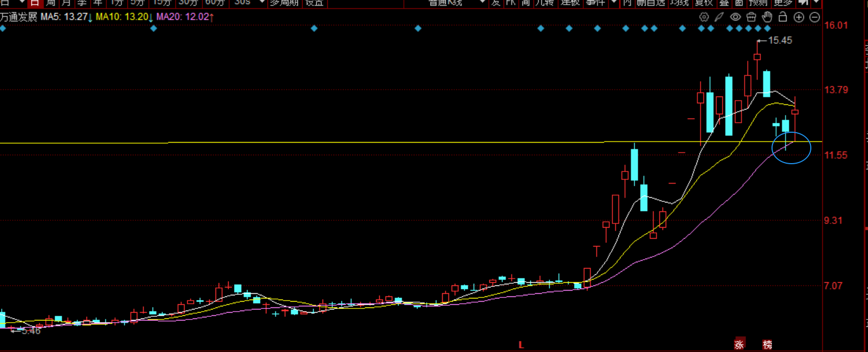Toggle the eye visibility icon
868x352 pixels.
(735, 17)
